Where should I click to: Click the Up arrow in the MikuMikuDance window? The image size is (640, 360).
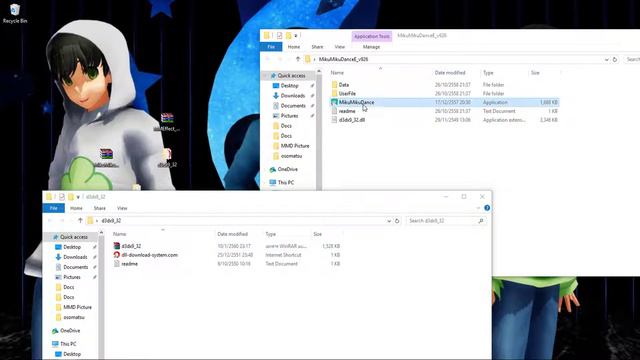[x=298, y=59]
